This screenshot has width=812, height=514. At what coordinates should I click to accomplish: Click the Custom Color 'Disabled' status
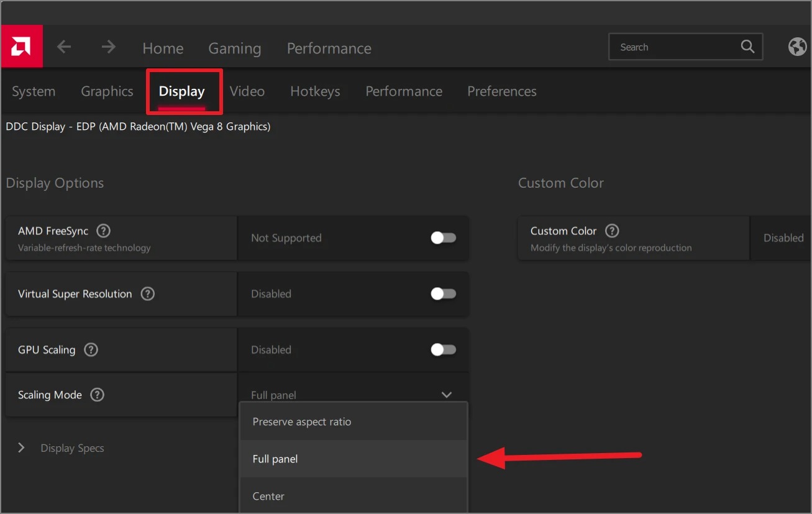(783, 238)
